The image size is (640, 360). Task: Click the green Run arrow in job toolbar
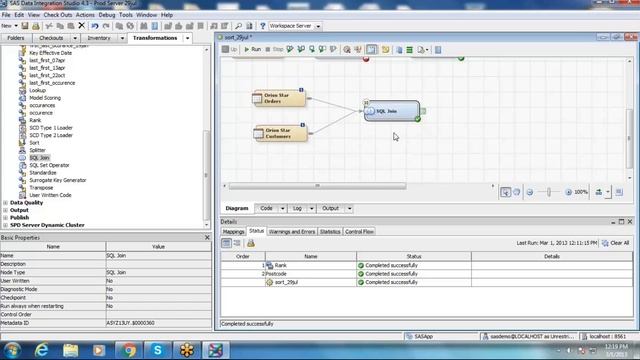coord(253,49)
